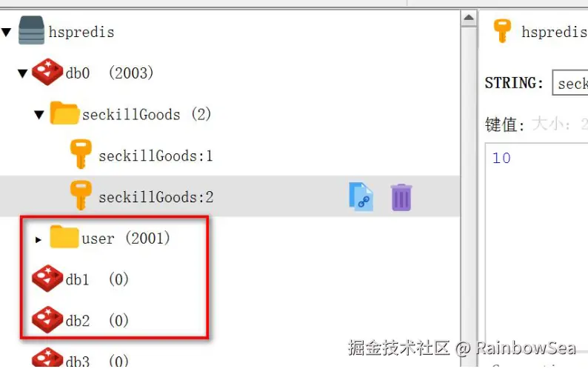Collapse the hspredis connection tree
588x369 pixels.
tap(6, 33)
